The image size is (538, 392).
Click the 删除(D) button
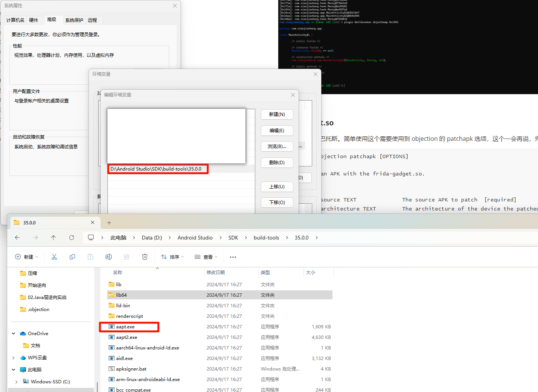pyautogui.click(x=277, y=163)
